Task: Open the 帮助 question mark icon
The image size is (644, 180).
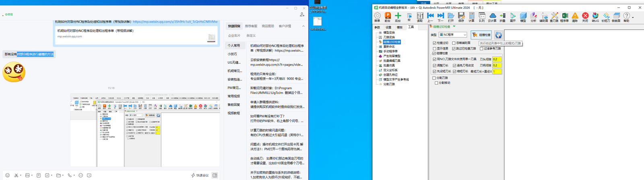Action: [627, 17]
